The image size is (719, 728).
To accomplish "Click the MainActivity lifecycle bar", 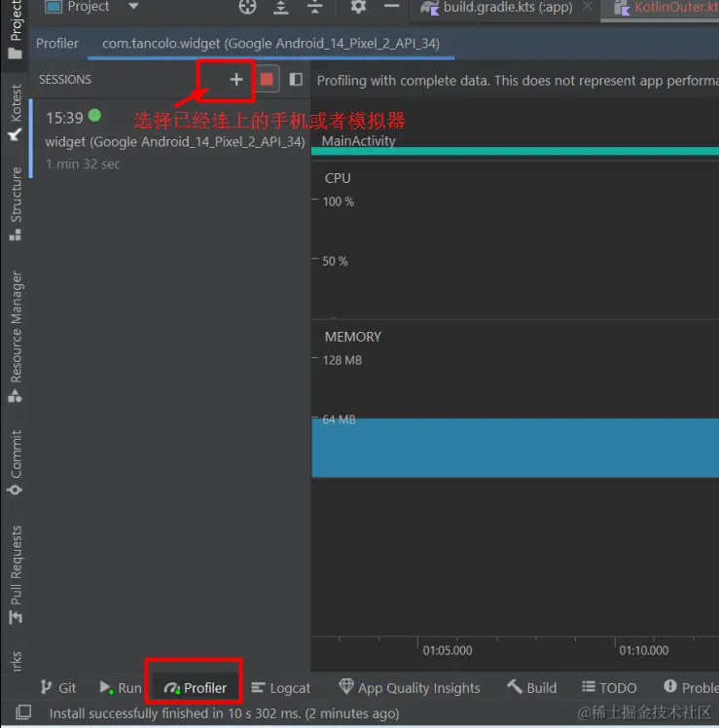I will (x=515, y=151).
